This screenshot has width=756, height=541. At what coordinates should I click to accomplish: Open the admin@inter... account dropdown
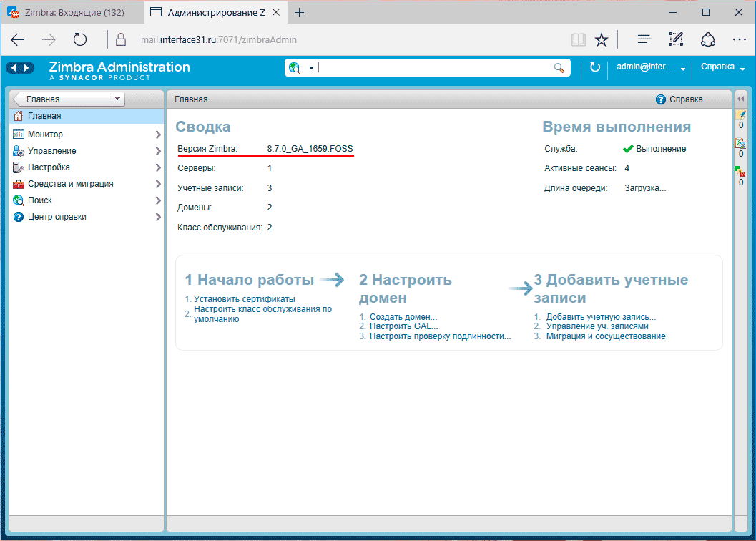tap(651, 67)
